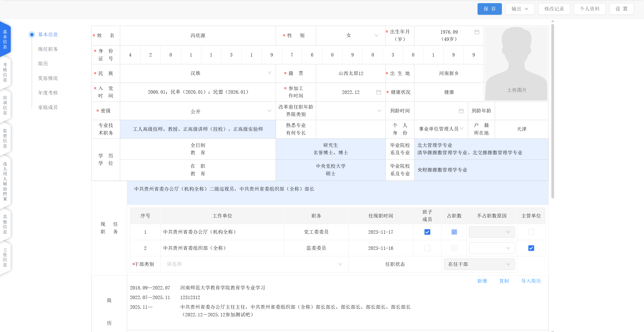The height and width of the screenshot is (332, 644).
Task: Expand the 民族 dropdown showing 汉族
Action: coord(198,73)
